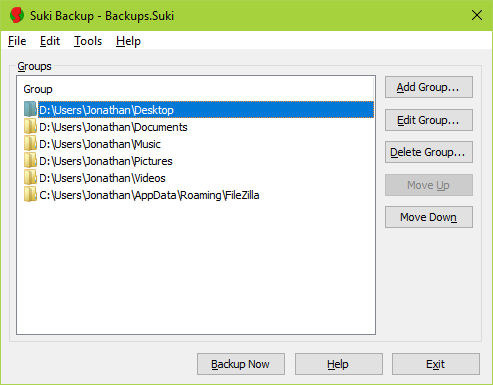493x385 pixels.
Task: Open the File menu
Action: pos(17,41)
